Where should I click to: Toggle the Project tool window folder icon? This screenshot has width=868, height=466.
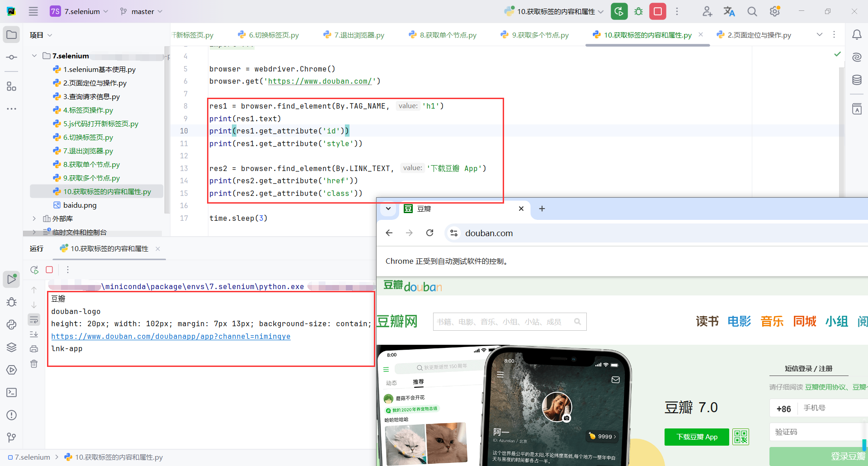(x=11, y=35)
